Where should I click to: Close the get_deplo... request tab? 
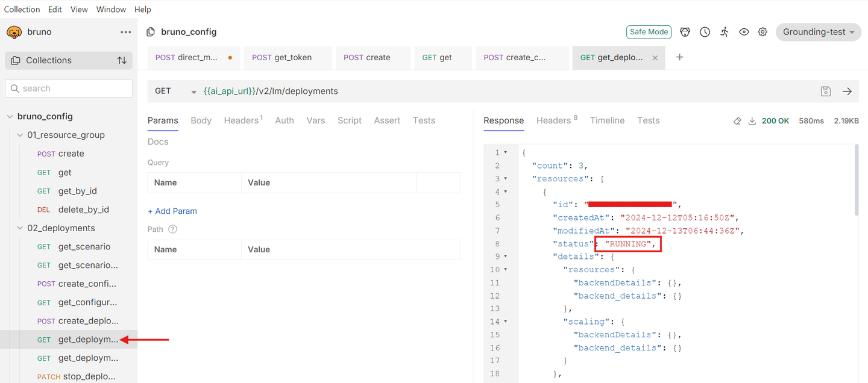(x=655, y=58)
